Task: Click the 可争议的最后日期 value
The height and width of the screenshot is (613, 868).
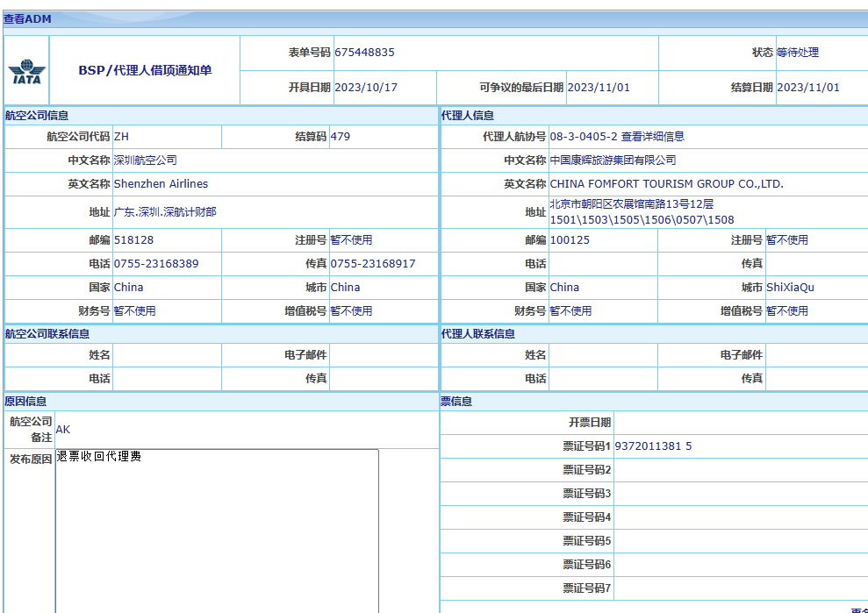Action: point(599,88)
